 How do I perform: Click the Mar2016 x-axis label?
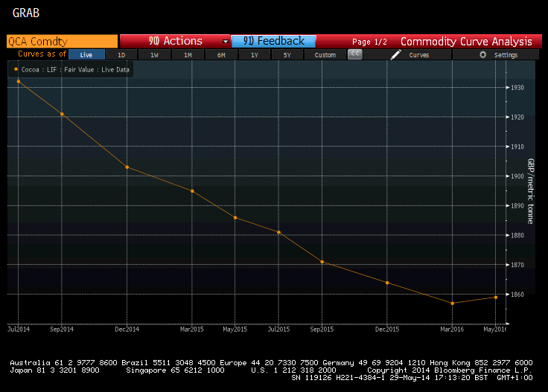tap(452, 330)
